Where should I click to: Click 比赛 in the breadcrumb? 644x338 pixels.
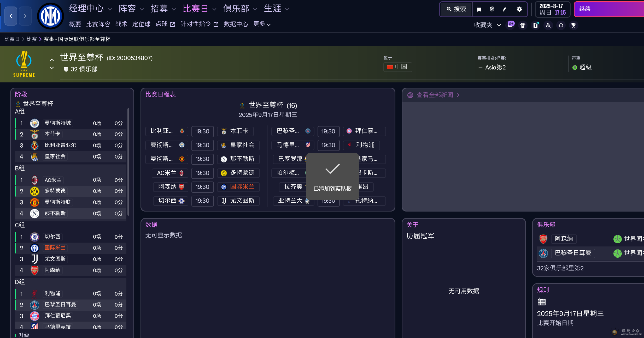pyautogui.click(x=32, y=39)
